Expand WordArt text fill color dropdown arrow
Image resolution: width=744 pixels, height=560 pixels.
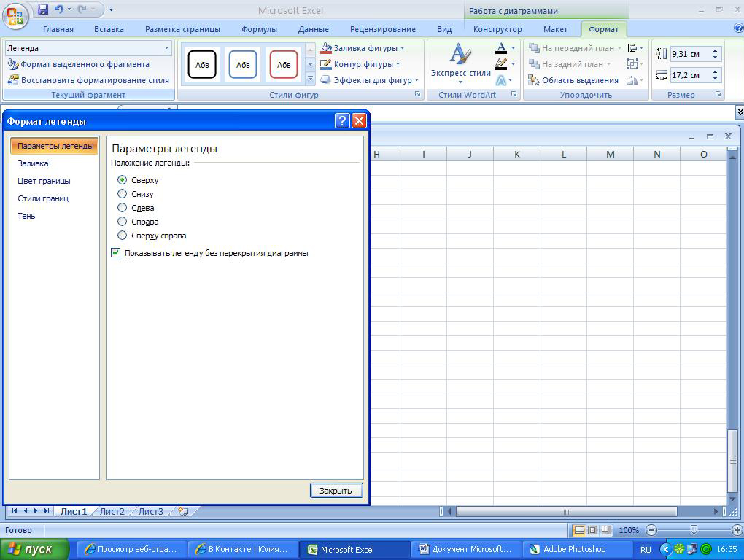point(513,47)
